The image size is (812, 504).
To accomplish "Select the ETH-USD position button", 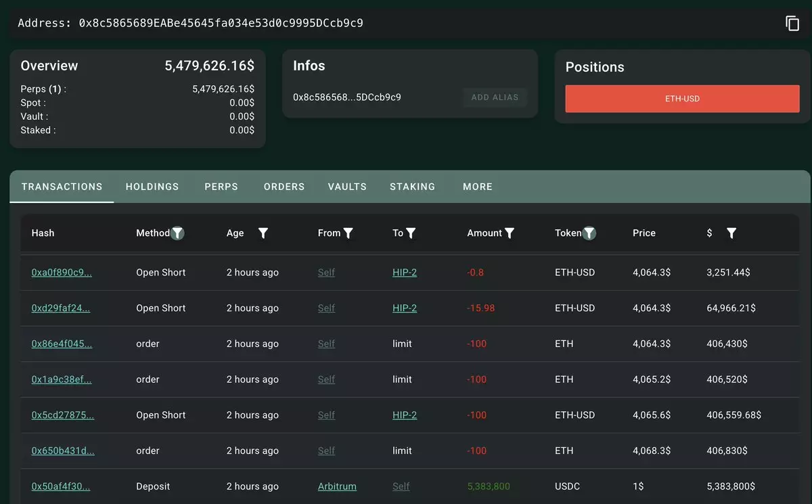I will point(682,99).
